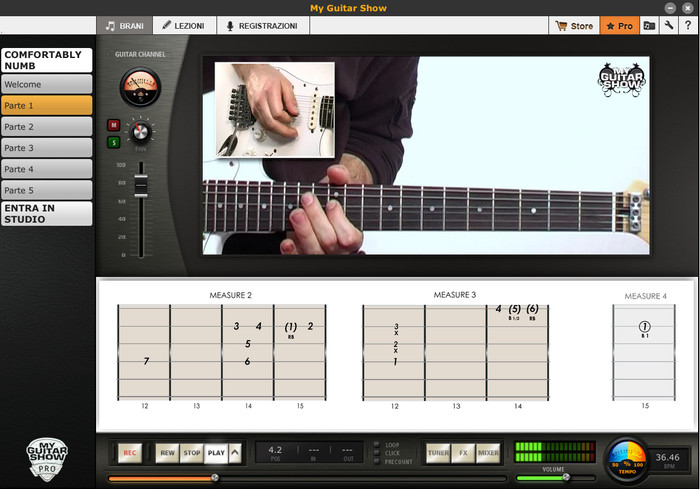Toggle the Guitar Channel checkbox

pyautogui.click(x=110, y=54)
